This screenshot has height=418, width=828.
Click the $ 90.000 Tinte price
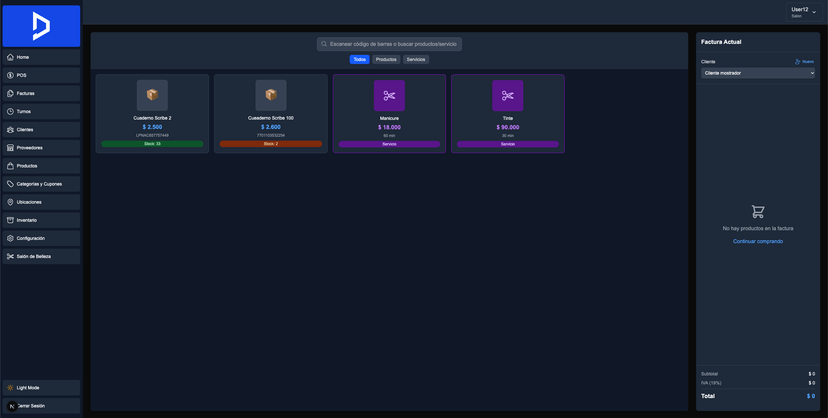click(x=507, y=127)
